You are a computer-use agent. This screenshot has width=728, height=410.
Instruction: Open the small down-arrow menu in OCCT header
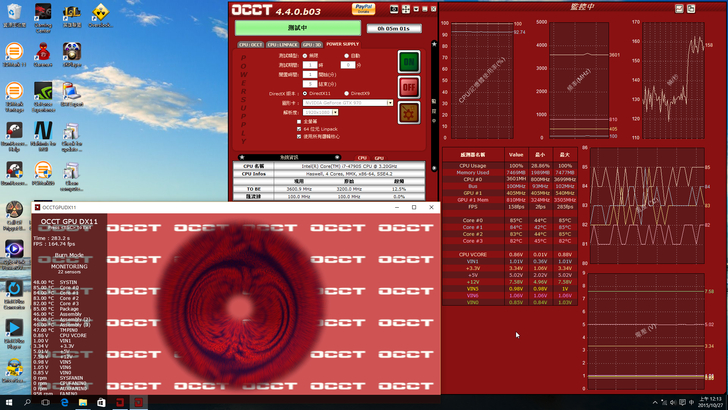click(416, 9)
